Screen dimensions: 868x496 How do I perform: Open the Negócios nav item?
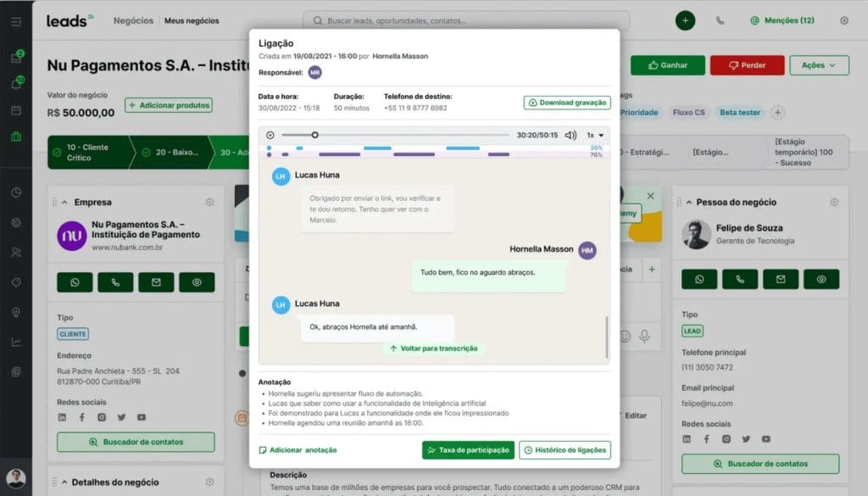click(133, 20)
